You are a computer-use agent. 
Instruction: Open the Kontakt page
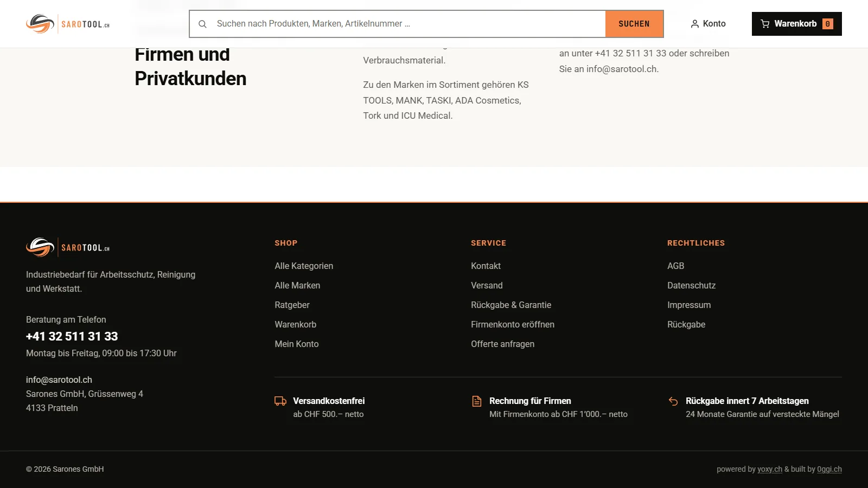pyautogui.click(x=486, y=266)
